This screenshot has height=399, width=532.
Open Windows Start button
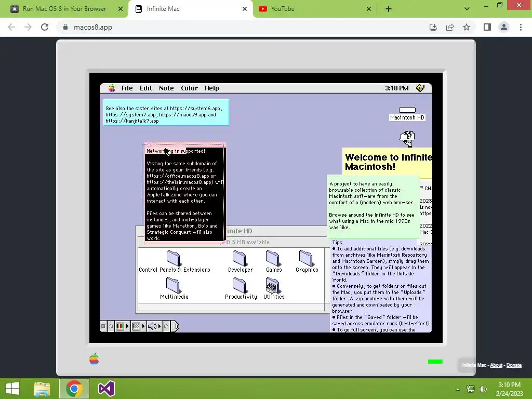12,389
